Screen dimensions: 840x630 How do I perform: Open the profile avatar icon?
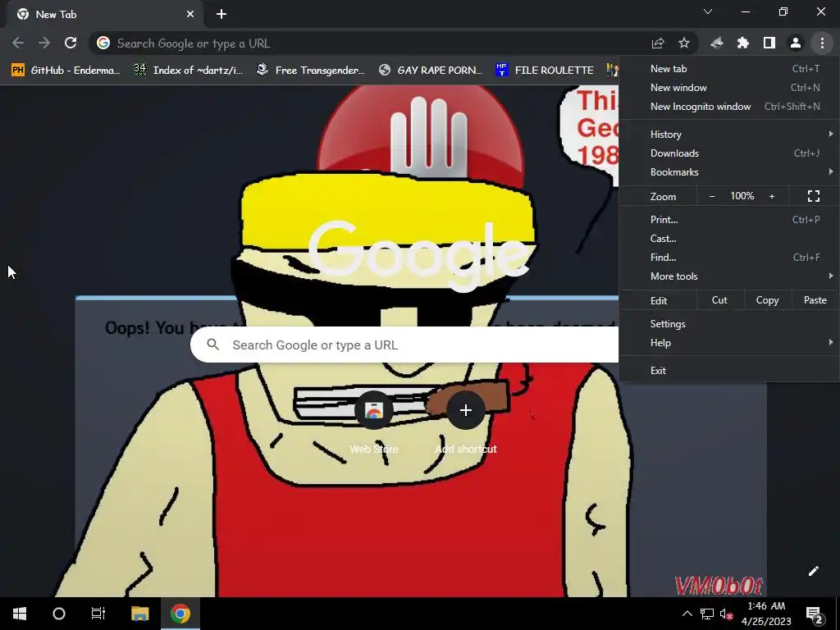(x=796, y=43)
